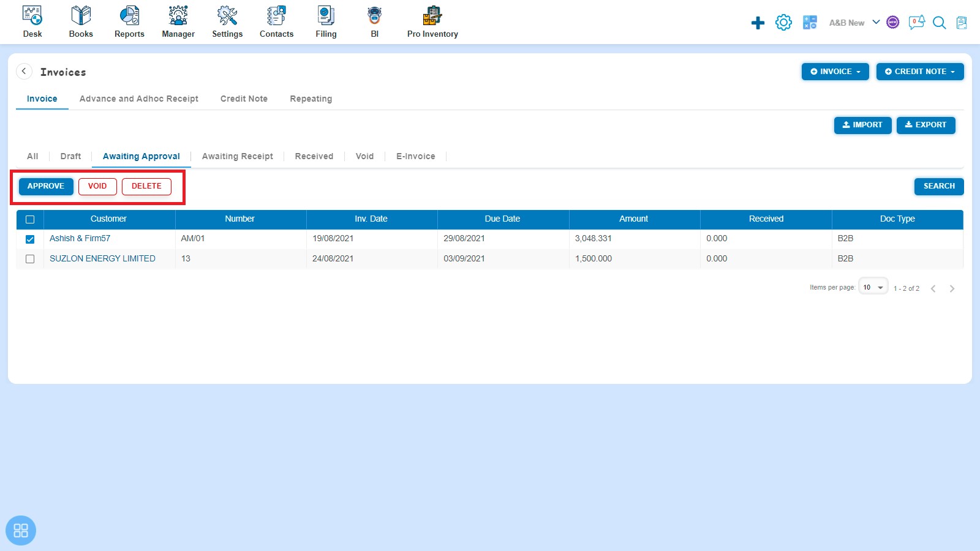
Task: Open the round grid launcher at bottom left
Action: (21, 530)
